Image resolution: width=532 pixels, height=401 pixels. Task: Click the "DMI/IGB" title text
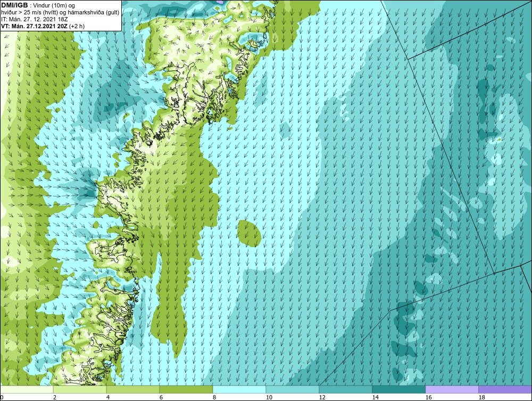pos(14,5)
